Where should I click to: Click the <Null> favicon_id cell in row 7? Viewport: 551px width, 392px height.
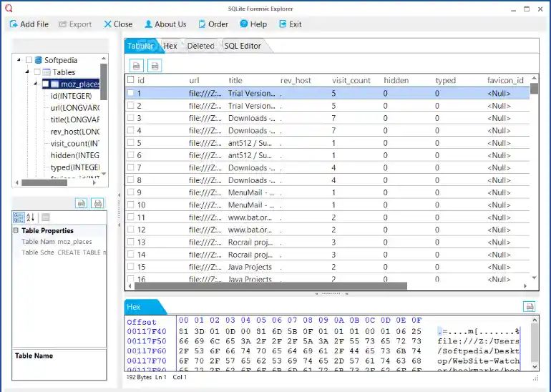(499, 167)
